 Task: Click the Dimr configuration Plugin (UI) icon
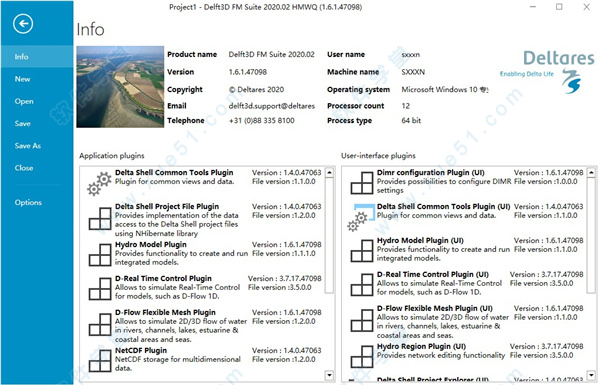362,183
